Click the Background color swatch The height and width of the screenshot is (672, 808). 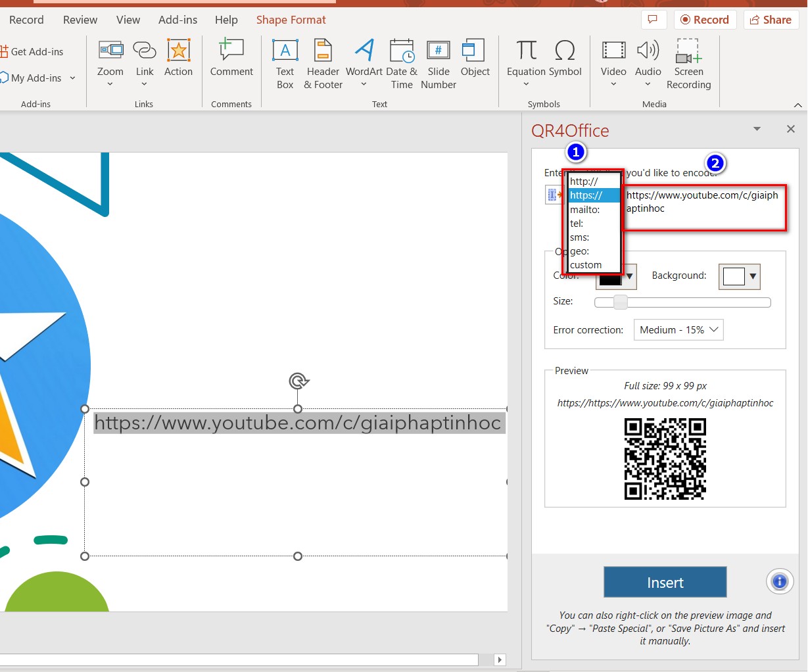click(733, 276)
